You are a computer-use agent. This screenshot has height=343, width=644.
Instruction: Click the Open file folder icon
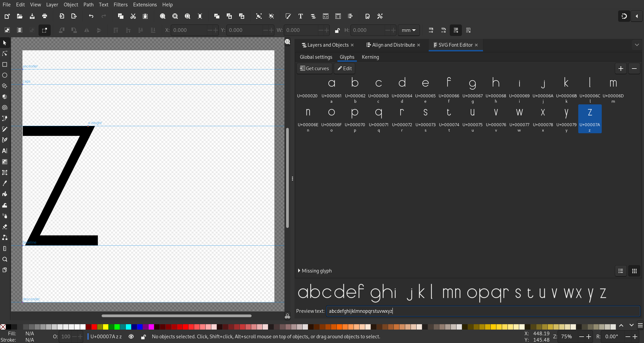[20, 16]
